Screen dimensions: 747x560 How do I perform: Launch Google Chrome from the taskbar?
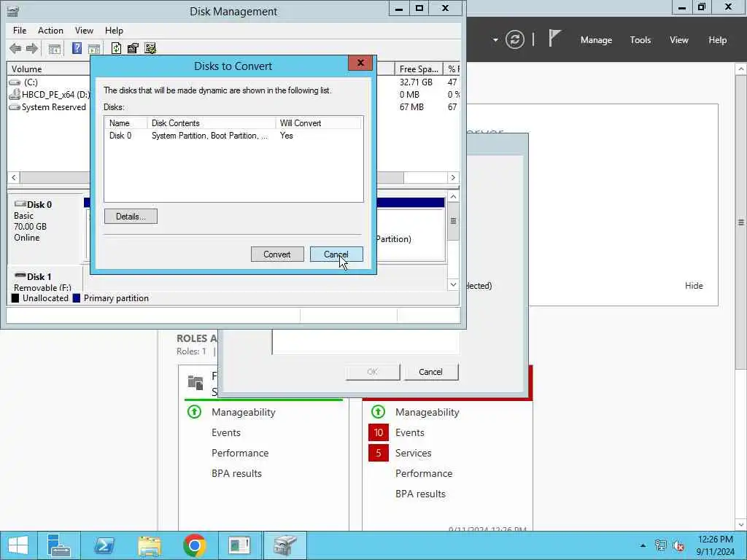(x=194, y=545)
